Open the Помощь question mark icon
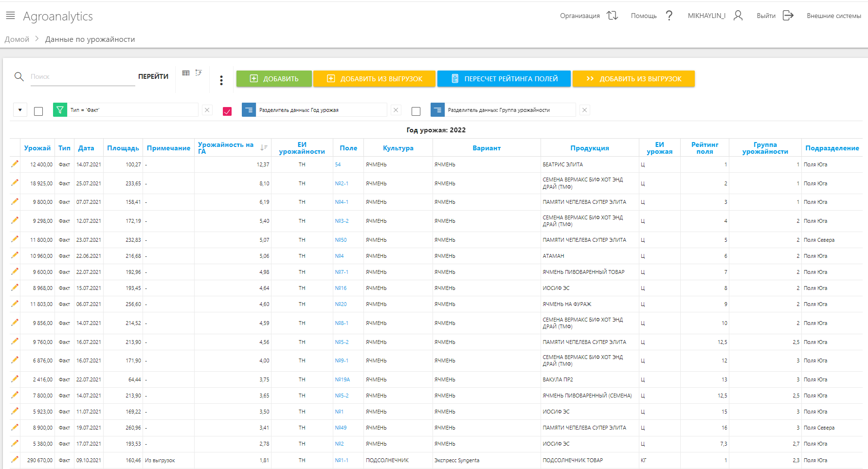 (x=669, y=16)
